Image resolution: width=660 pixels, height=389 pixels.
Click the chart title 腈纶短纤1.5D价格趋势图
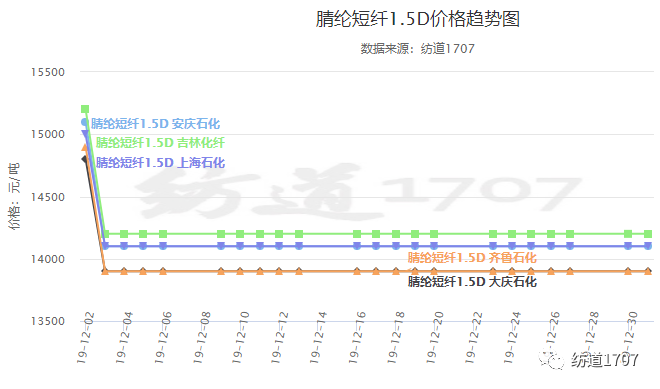coord(418,19)
